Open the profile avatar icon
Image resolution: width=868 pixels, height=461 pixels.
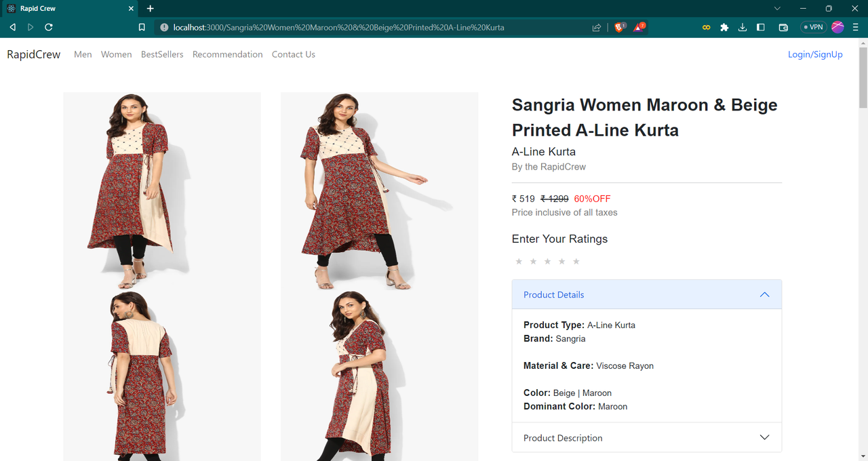pyautogui.click(x=837, y=27)
